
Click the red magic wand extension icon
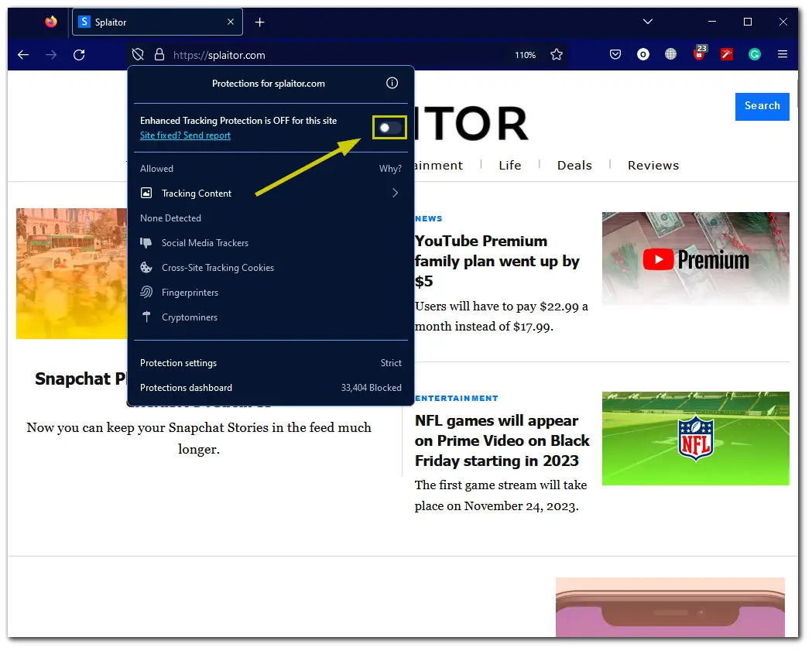pyautogui.click(x=727, y=54)
